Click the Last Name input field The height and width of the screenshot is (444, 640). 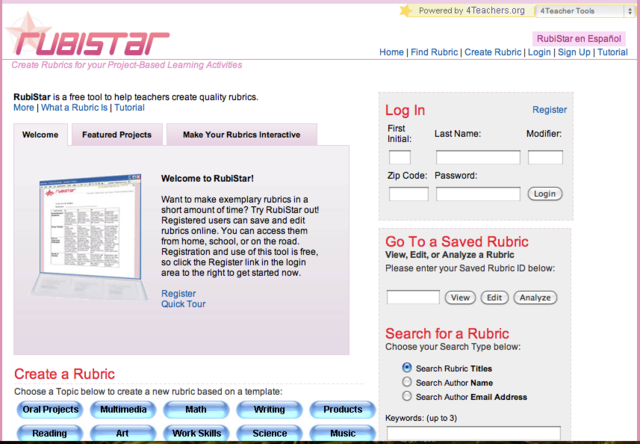[x=478, y=157]
